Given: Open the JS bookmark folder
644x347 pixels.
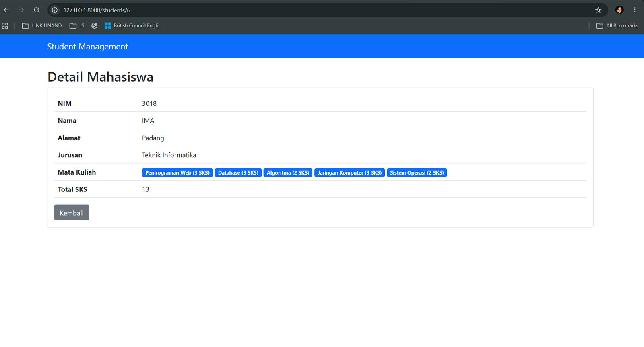Looking at the screenshot, I should click(77, 26).
